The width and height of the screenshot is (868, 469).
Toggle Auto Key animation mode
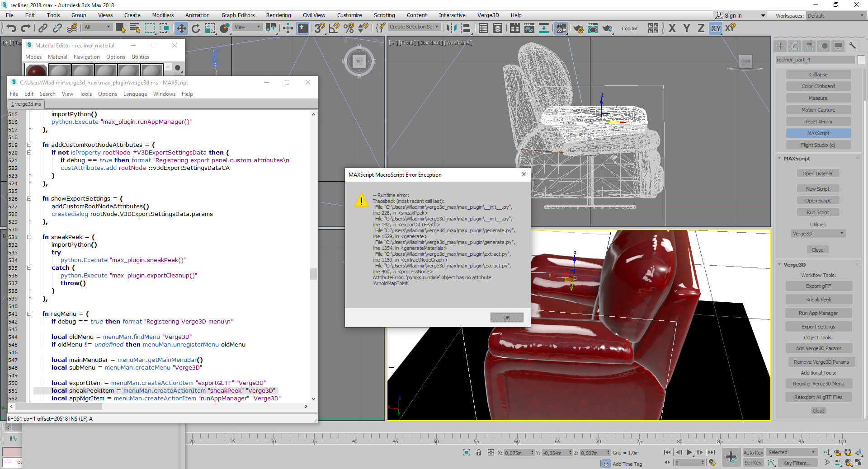click(753, 452)
